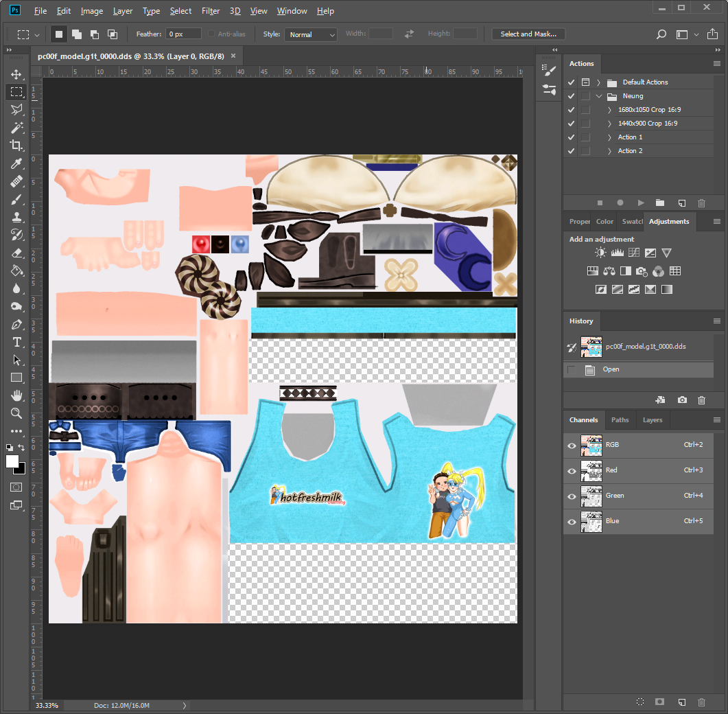Open the Filter menu
728x714 pixels.
[211, 11]
